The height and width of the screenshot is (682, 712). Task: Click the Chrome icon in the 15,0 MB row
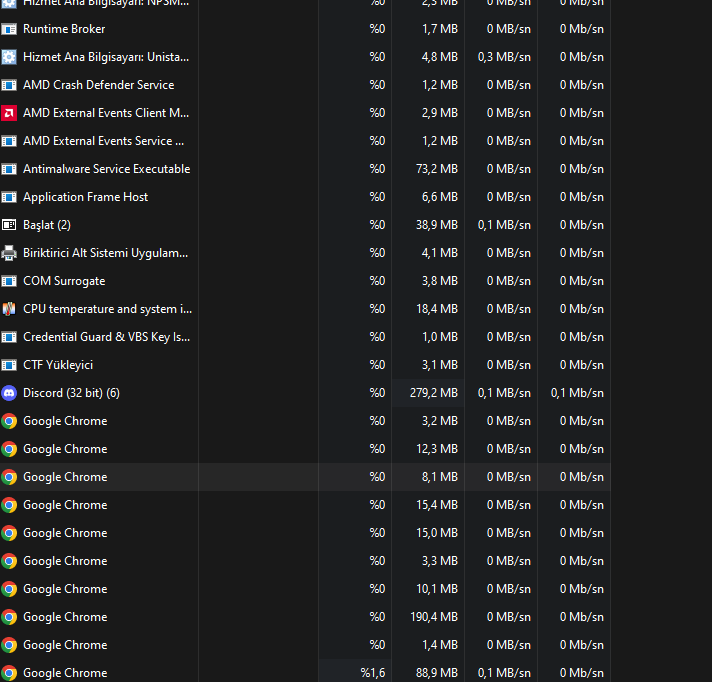click(x=9, y=533)
